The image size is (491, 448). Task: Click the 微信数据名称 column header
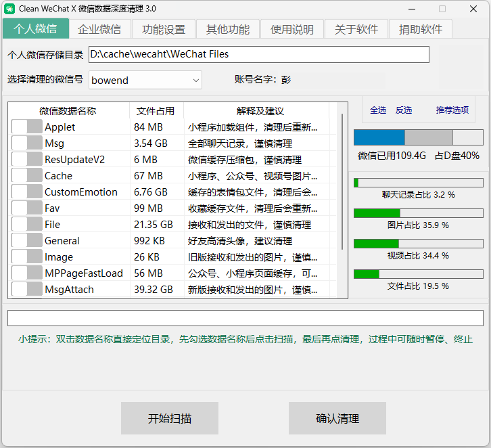[68, 110]
